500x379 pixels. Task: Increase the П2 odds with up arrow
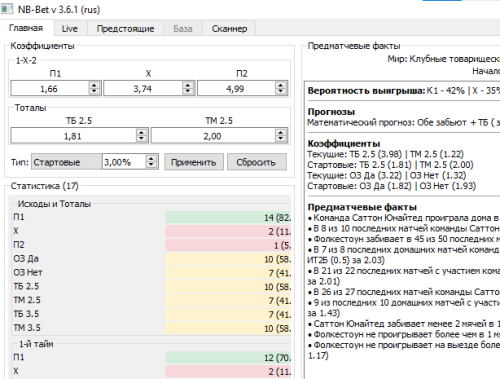coord(281,85)
